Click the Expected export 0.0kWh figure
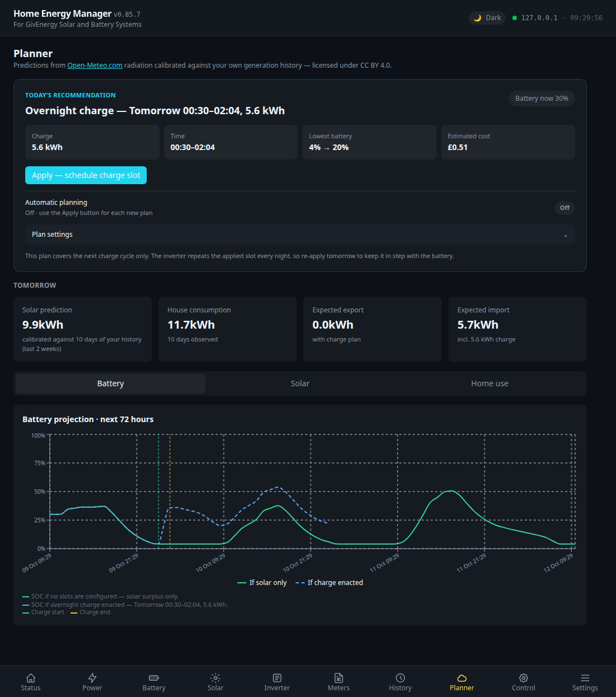The height and width of the screenshot is (697, 616). pos(333,325)
